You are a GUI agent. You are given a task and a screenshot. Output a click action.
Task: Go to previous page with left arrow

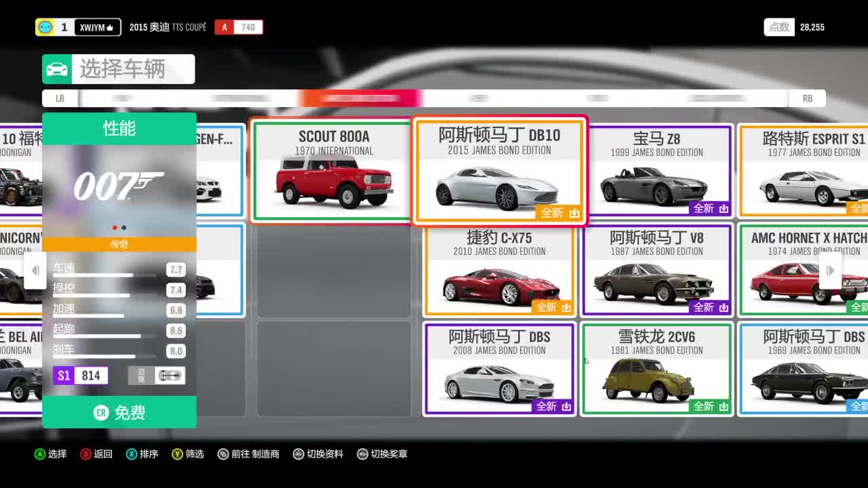[x=35, y=270]
